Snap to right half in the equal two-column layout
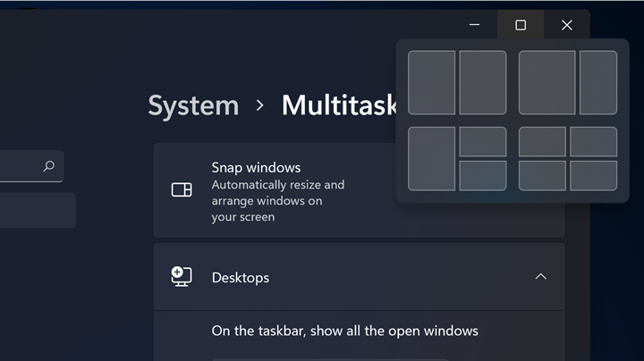The width and height of the screenshot is (644, 361). pyautogui.click(x=483, y=82)
